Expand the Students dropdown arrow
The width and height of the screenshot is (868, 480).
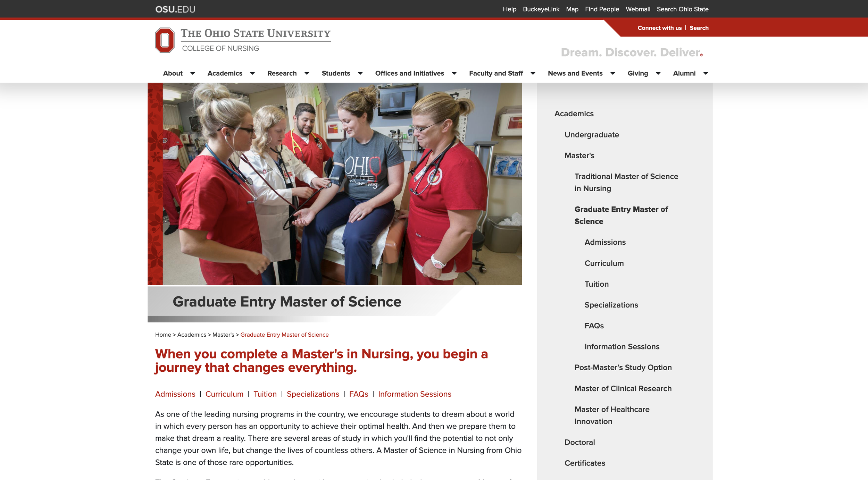[x=360, y=73]
